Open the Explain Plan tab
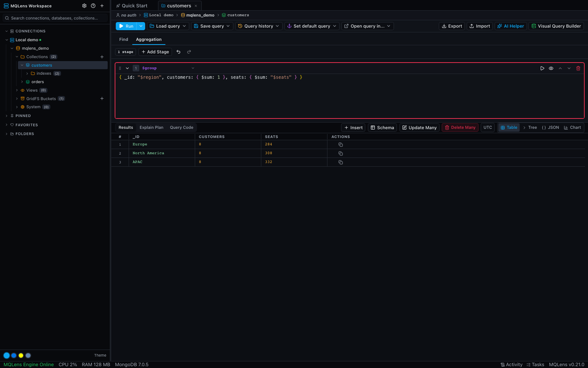Image resolution: width=588 pixels, height=368 pixels. click(x=151, y=127)
